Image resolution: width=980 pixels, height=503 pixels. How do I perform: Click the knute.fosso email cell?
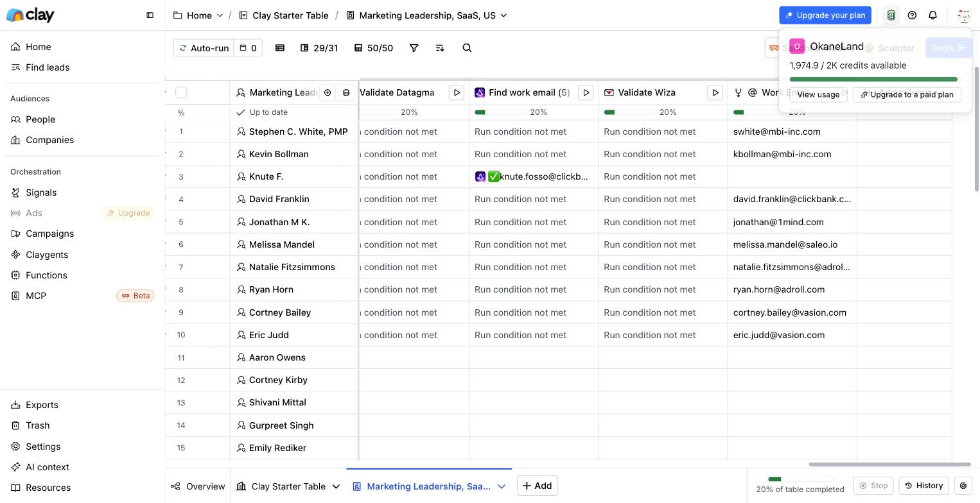[534, 176]
